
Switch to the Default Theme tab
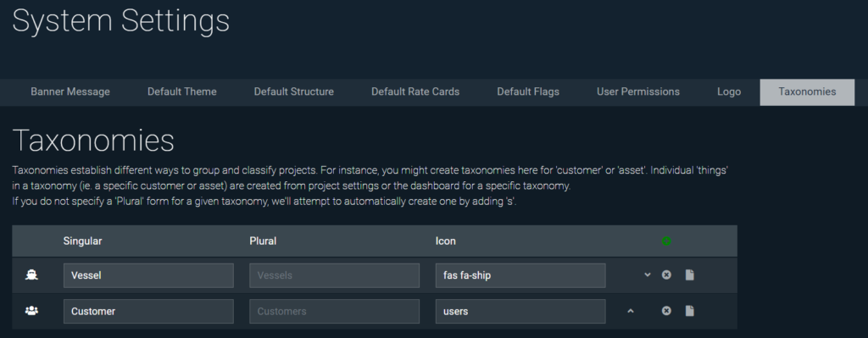click(x=182, y=91)
